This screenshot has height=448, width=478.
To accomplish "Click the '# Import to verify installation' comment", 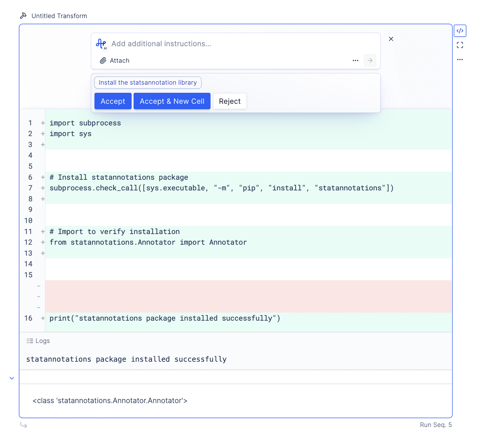I will click(x=114, y=231).
